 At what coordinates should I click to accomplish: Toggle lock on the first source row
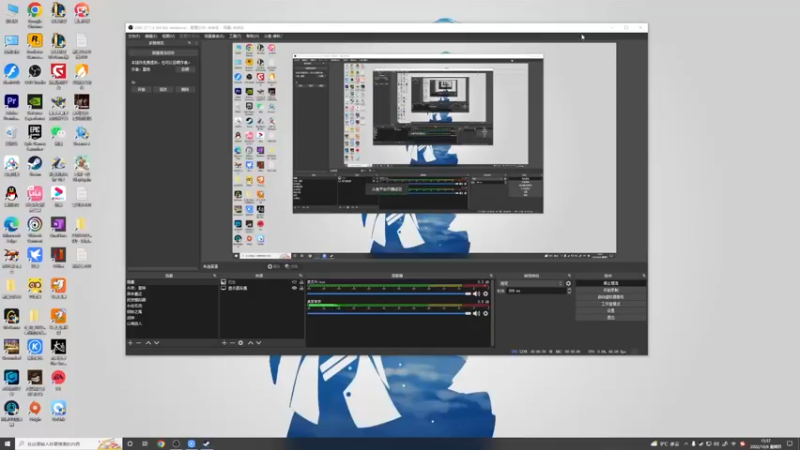pyautogui.click(x=301, y=282)
